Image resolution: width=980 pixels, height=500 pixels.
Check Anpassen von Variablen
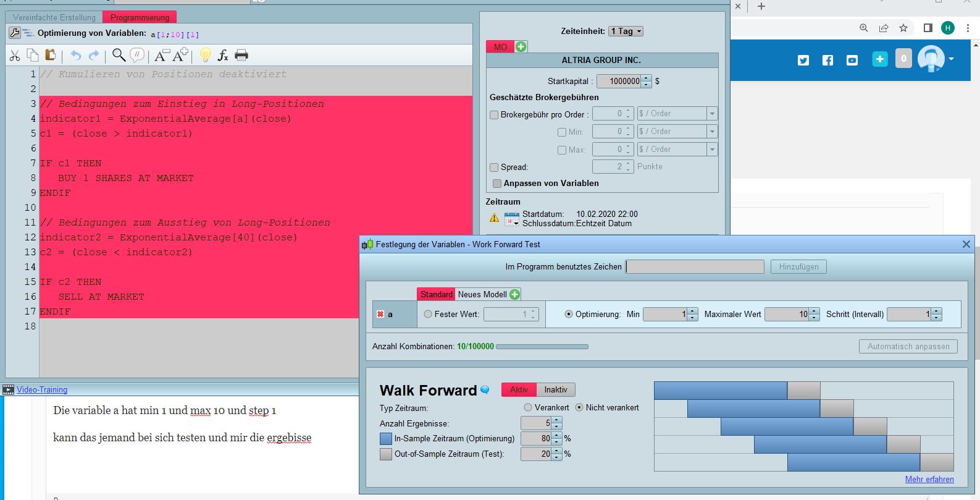(497, 184)
